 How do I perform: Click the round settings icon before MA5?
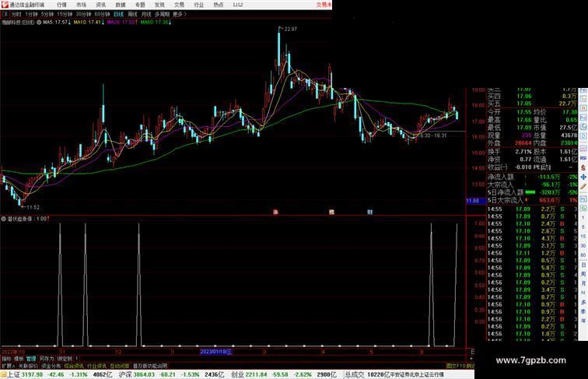coord(39,23)
